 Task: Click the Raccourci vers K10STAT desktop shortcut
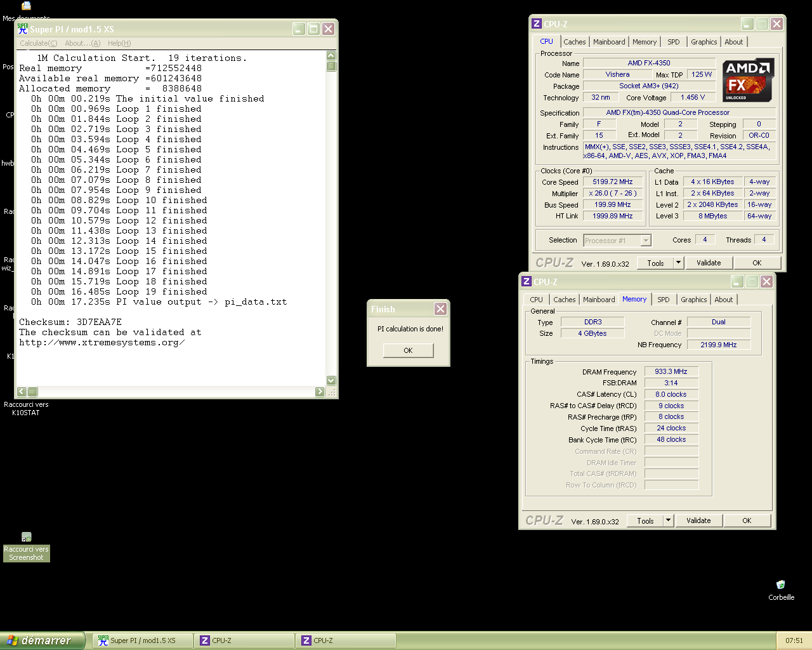point(26,408)
